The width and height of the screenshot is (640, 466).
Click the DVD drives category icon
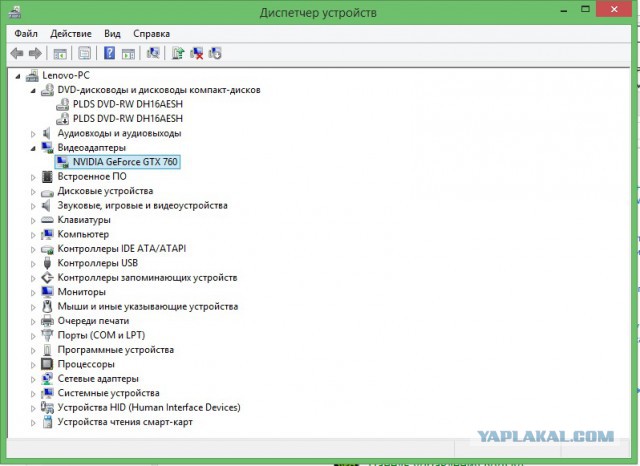point(47,90)
